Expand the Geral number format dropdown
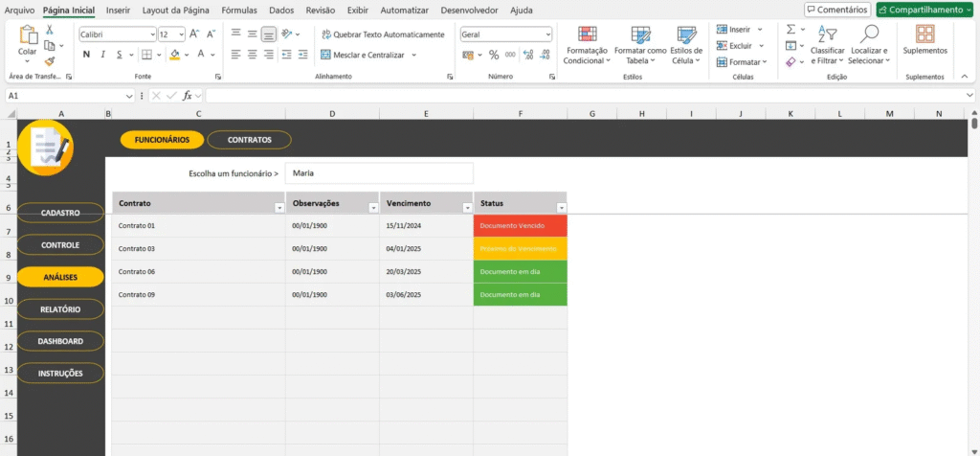This screenshot has height=456, width=980. pyautogui.click(x=547, y=34)
